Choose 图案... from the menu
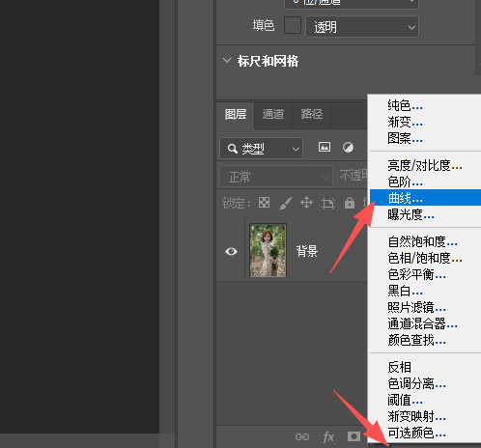The image size is (481, 448). (425, 138)
